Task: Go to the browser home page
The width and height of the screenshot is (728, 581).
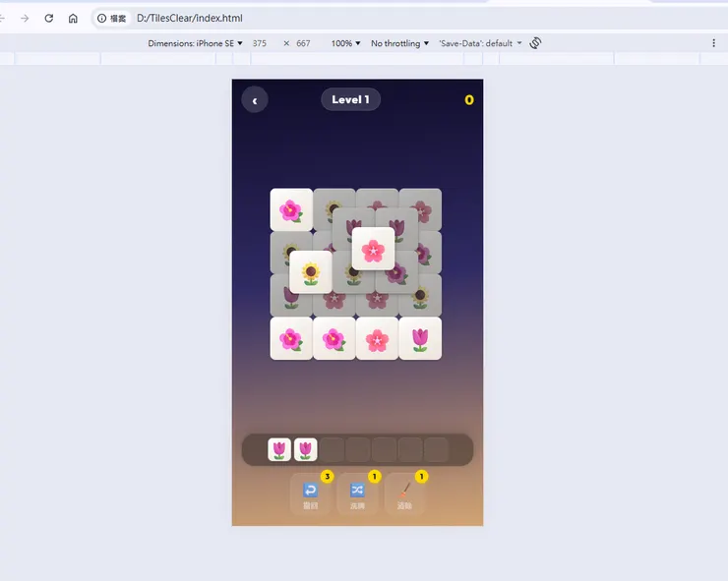Action: pyautogui.click(x=73, y=18)
